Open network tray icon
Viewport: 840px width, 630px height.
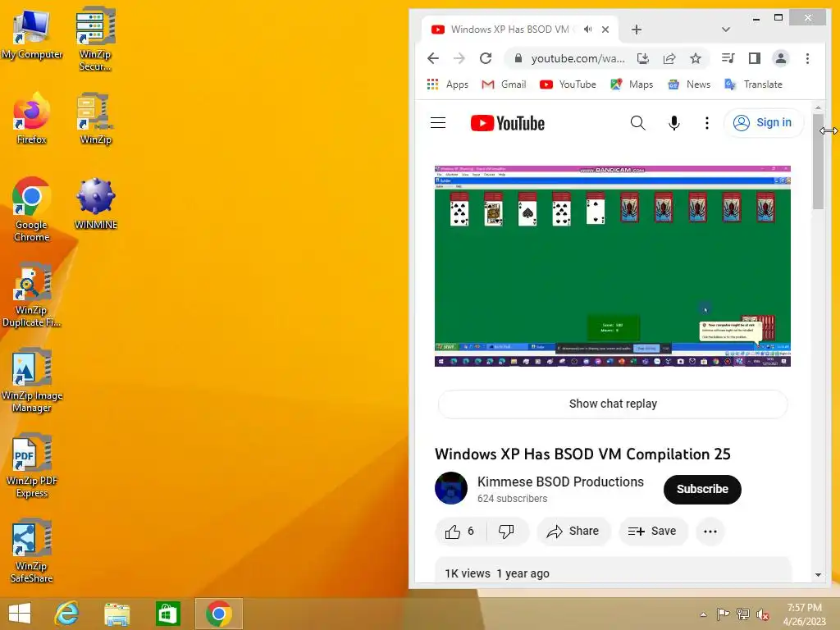tap(743, 614)
